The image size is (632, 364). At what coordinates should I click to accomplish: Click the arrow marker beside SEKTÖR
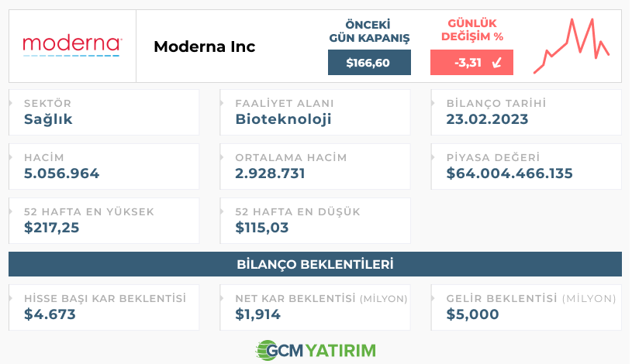coord(11,103)
